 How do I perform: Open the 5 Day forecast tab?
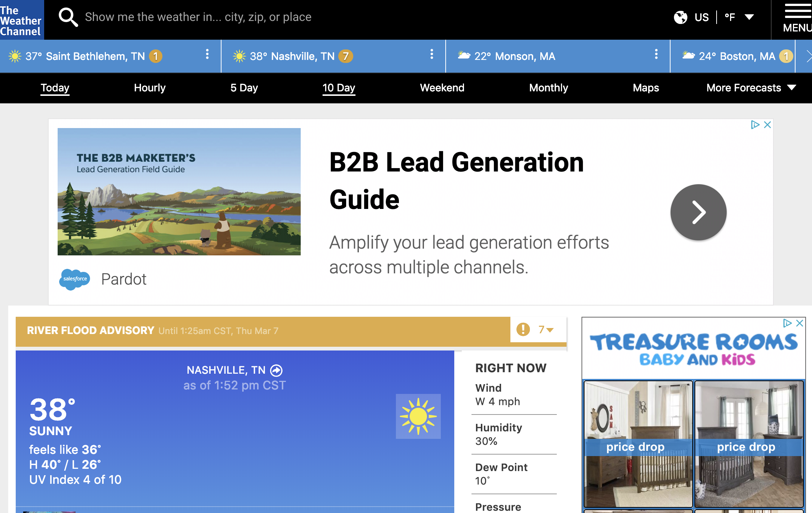244,88
